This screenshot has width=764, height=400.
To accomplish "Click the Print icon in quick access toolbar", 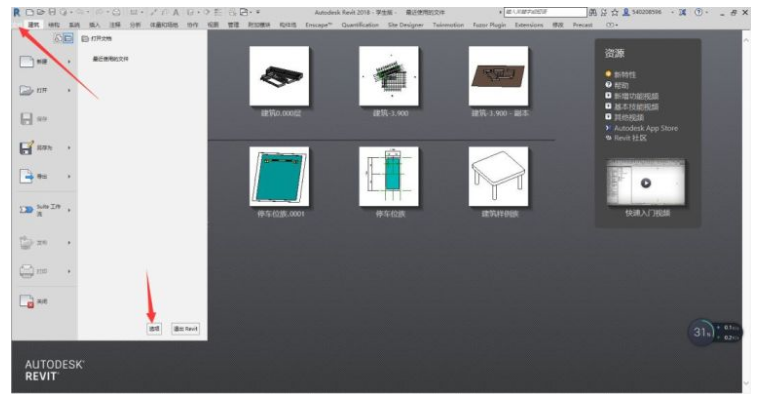I will 116,12.
